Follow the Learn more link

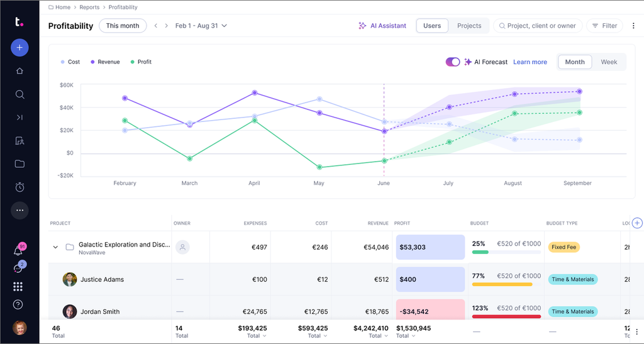pos(530,62)
